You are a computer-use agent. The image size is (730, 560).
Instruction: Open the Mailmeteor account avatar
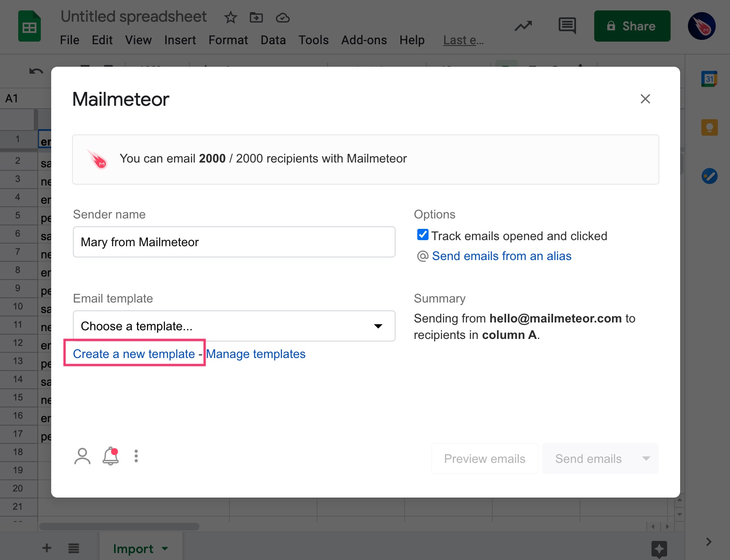[701, 26]
